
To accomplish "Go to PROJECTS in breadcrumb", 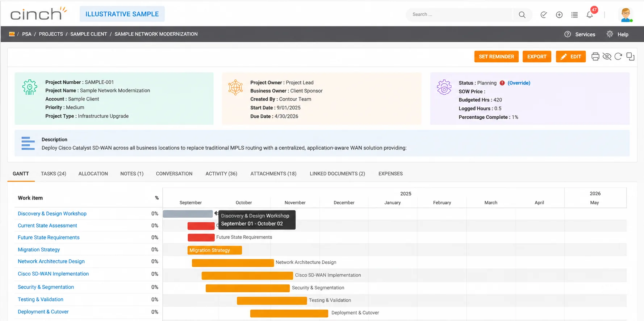I will [x=51, y=34].
